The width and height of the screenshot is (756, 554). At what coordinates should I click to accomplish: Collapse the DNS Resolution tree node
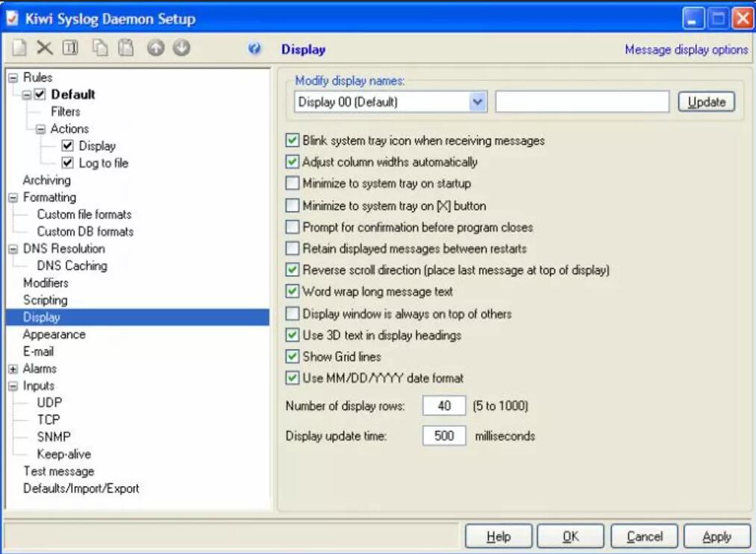(x=13, y=249)
